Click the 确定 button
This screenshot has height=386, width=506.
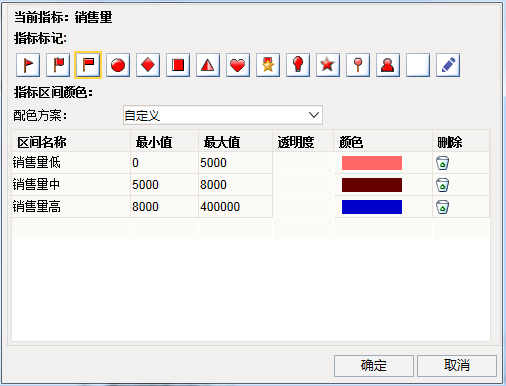(374, 366)
